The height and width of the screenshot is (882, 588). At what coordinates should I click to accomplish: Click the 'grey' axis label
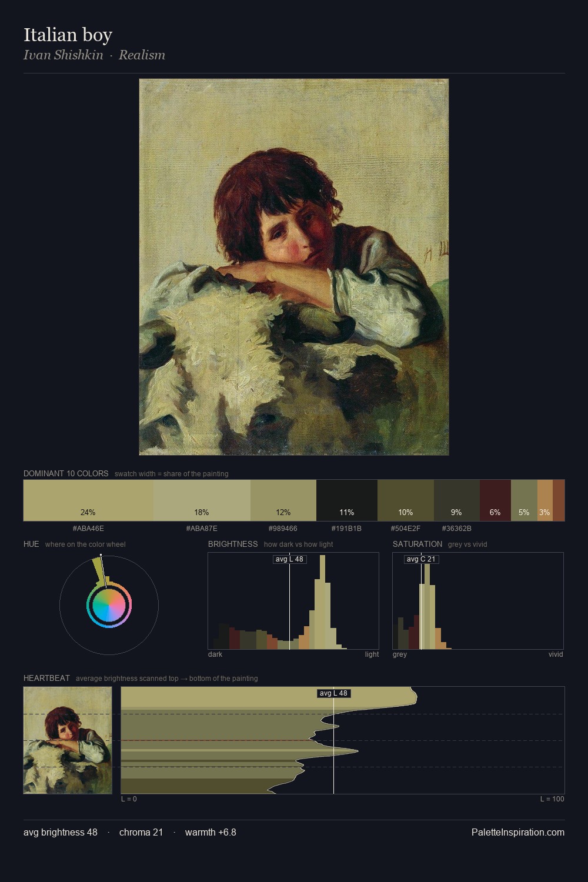pyautogui.click(x=400, y=654)
